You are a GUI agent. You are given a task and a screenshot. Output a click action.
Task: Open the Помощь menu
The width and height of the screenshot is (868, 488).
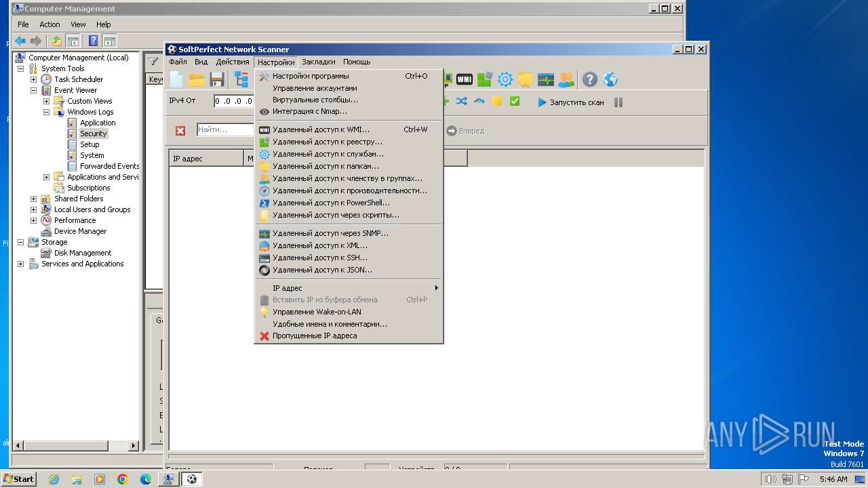coord(357,62)
